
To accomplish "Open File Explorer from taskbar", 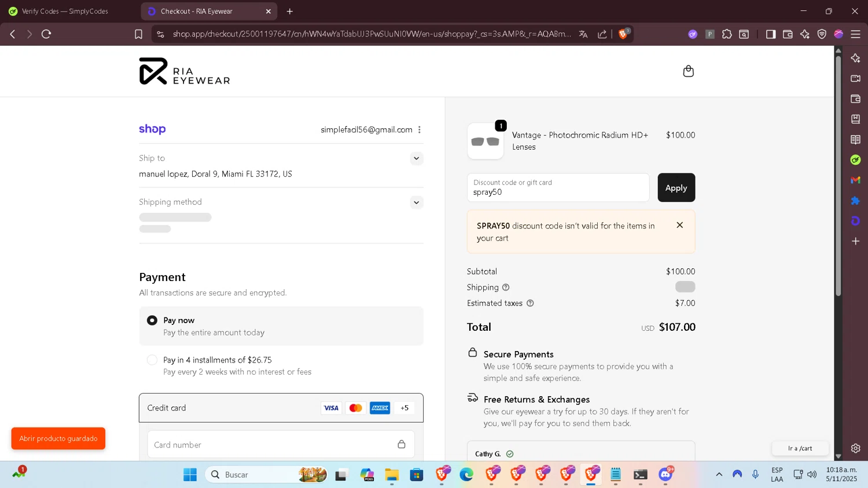I will (x=392, y=475).
